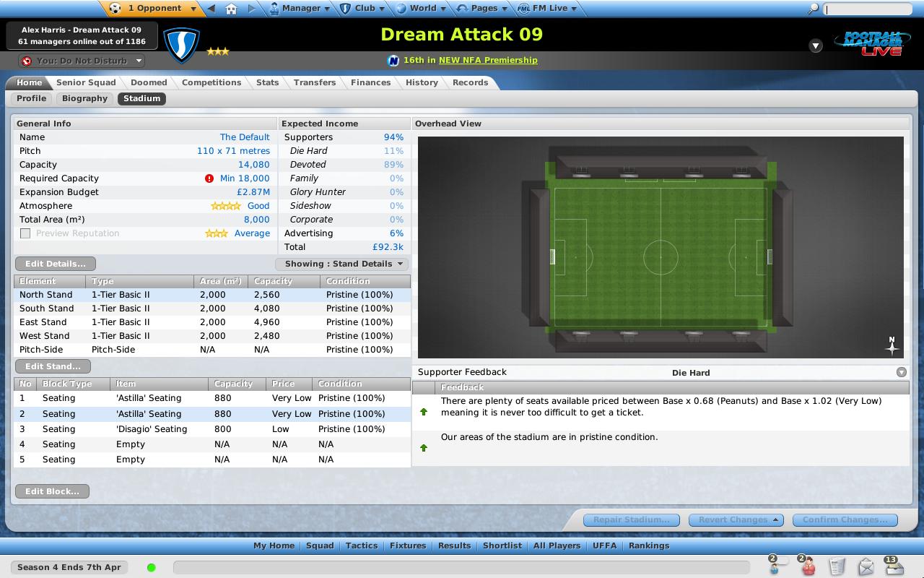This screenshot has height=578, width=924.
Task: Click the Revert Changes button
Action: (736, 519)
